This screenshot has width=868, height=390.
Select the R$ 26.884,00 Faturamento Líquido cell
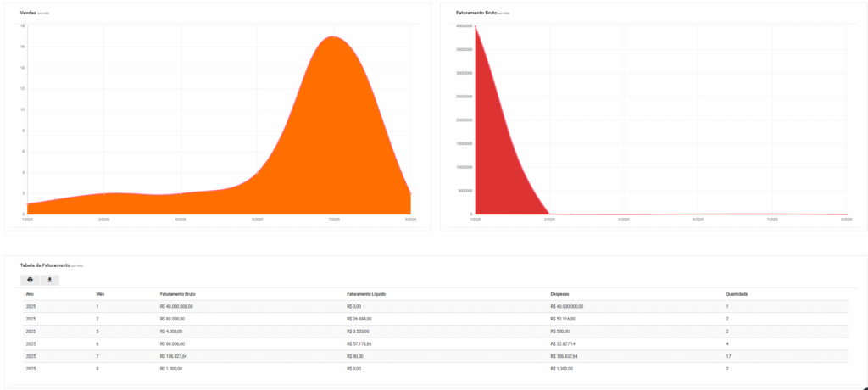[x=363, y=319]
